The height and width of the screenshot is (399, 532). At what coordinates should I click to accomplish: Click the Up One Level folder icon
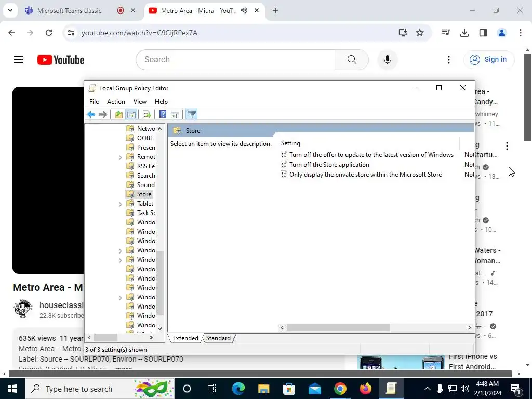point(119,115)
